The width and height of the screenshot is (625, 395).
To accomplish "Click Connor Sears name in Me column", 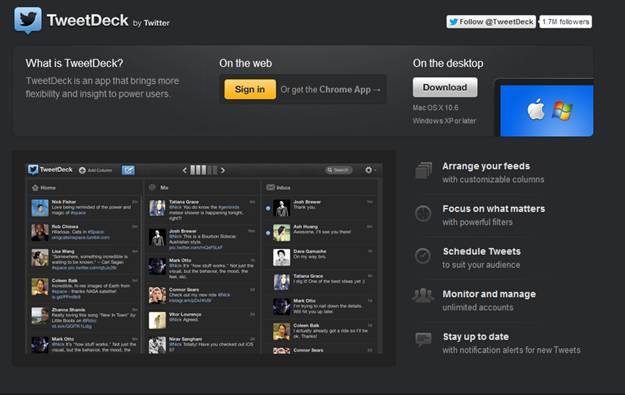I will point(183,289).
